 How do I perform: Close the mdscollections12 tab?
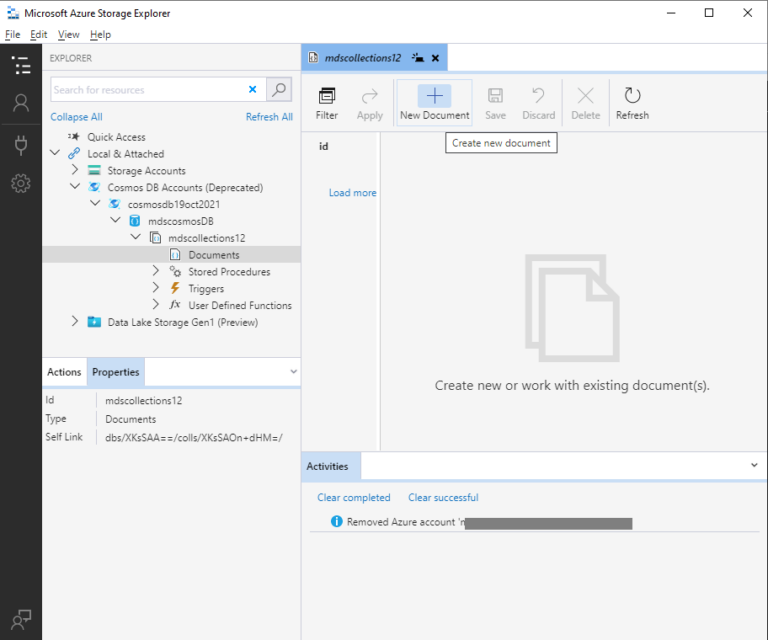click(x=435, y=58)
